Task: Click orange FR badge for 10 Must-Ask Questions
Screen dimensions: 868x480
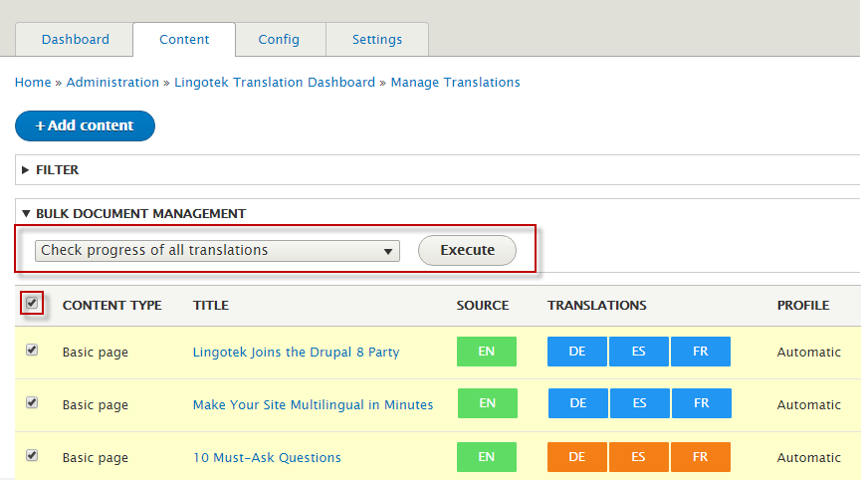Action: point(700,457)
